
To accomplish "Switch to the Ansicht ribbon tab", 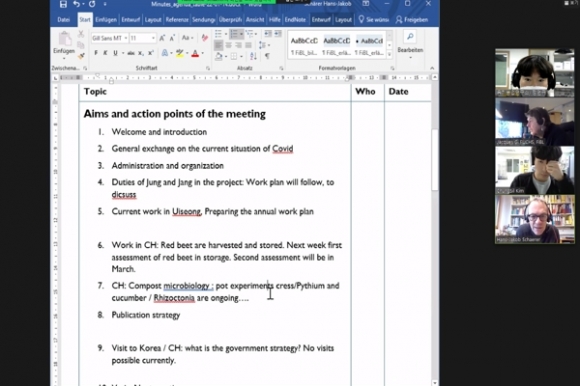I will [x=255, y=20].
